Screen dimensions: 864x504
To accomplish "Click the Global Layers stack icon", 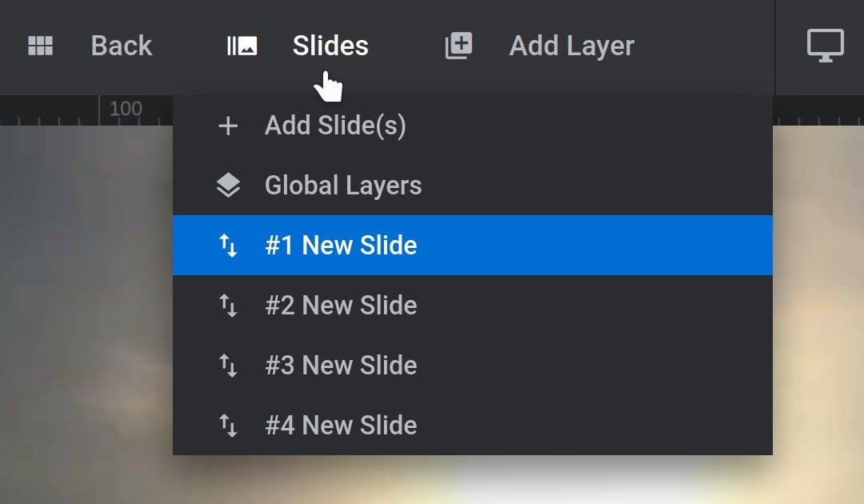I will pyautogui.click(x=228, y=186).
